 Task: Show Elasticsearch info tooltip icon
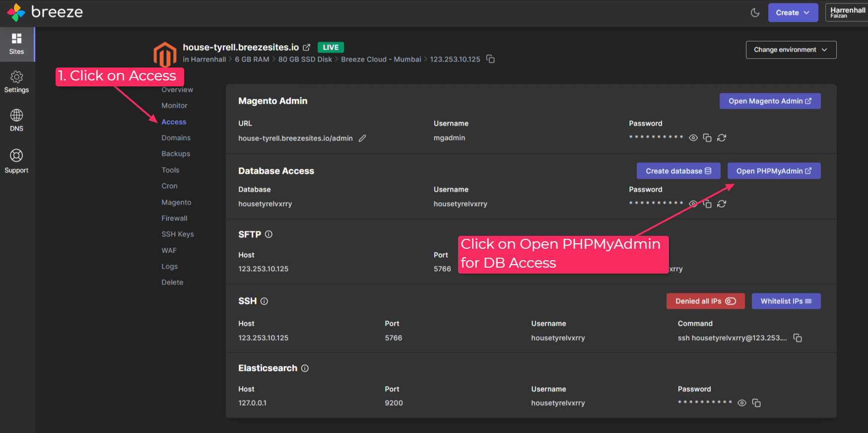point(305,368)
